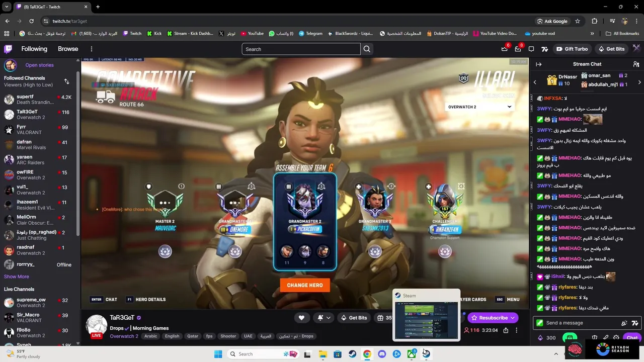Screen dimensions: 644x362
Task: Open dafran channel in sidebar
Action: click(38, 144)
